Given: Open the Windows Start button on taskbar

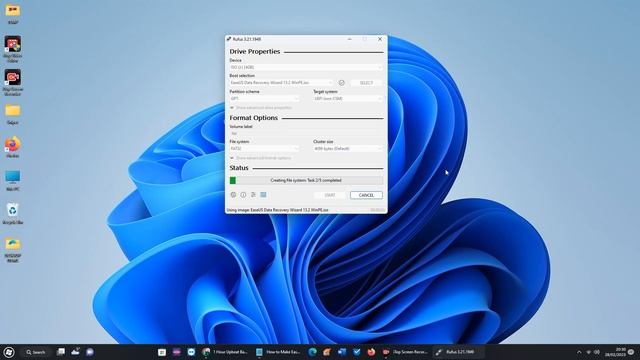Looking at the screenshot, I should pyautogui.click(x=9, y=352).
